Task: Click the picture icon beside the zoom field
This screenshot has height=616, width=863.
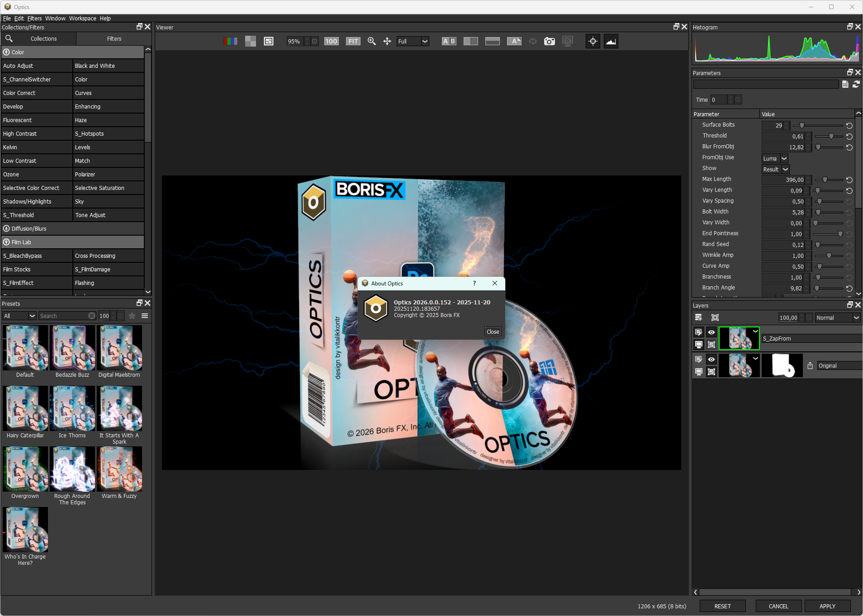Action: [269, 41]
